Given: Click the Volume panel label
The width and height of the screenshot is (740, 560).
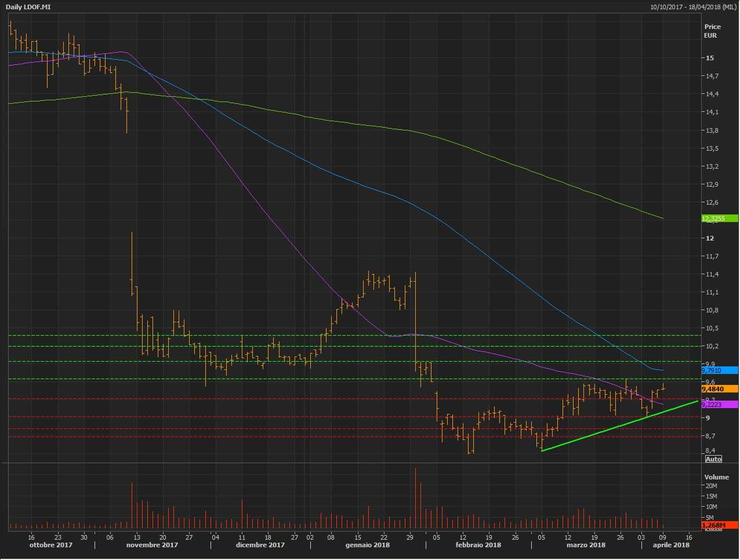Looking at the screenshot, I should pyautogui.click(x=716, y=477).
